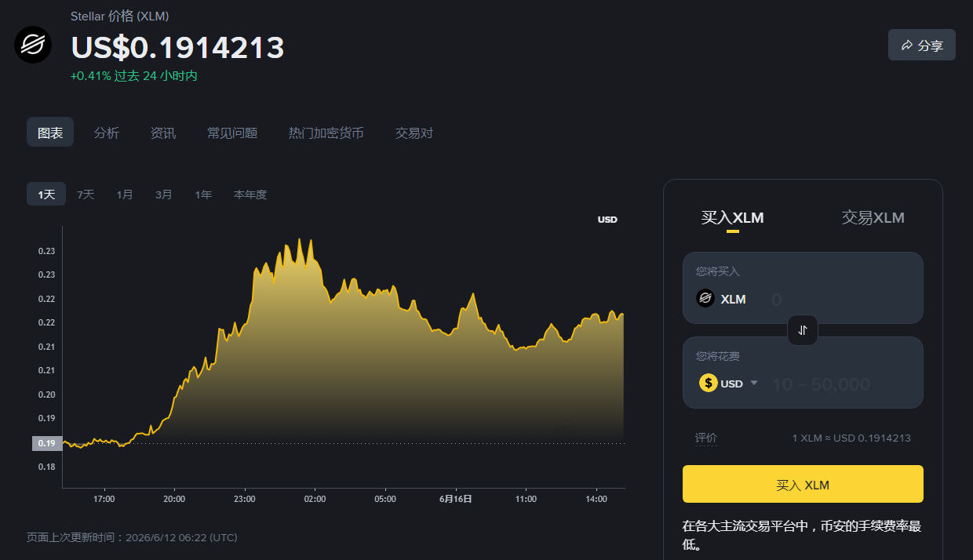Image resolution: width=973 pixels, height=560 pixels.
Task: Select the 1天 chart range
Action: coord(46,194)
